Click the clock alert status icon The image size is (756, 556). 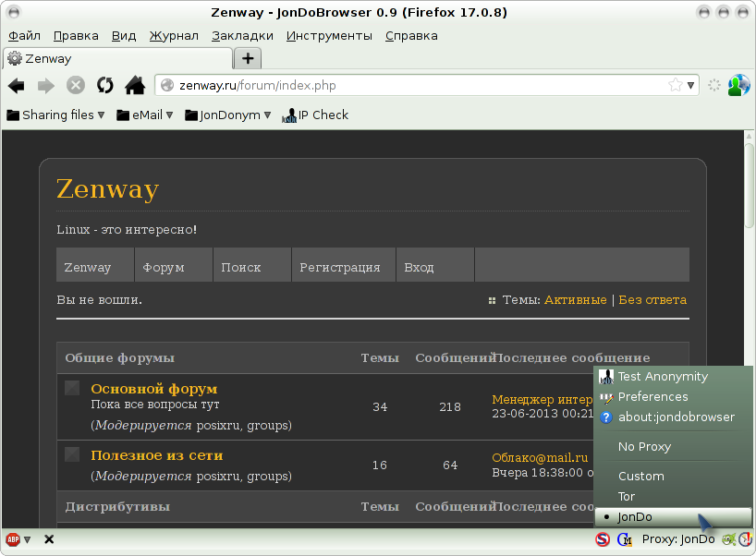745,539
